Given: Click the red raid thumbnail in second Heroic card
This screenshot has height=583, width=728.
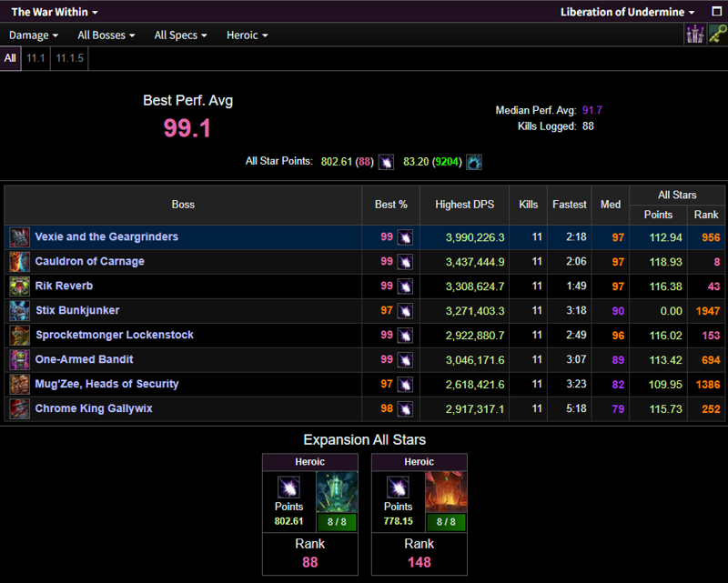Looking at the screenshot, I should tap(446, 492).
